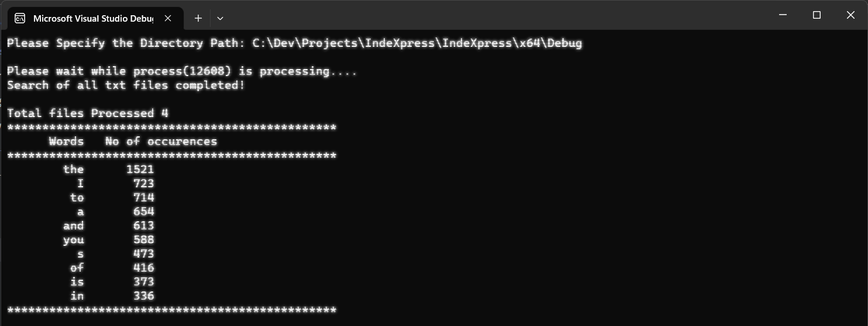Click the word "and" in results

74,226
